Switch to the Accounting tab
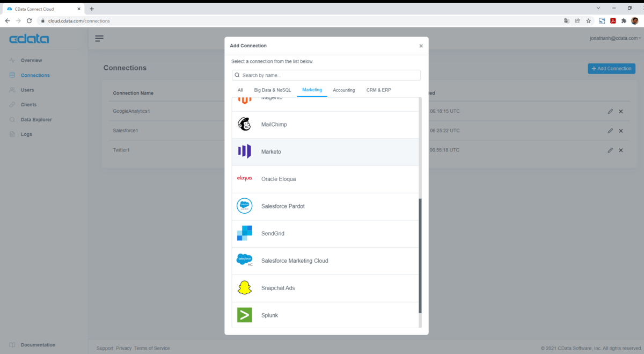 (344, 90)
